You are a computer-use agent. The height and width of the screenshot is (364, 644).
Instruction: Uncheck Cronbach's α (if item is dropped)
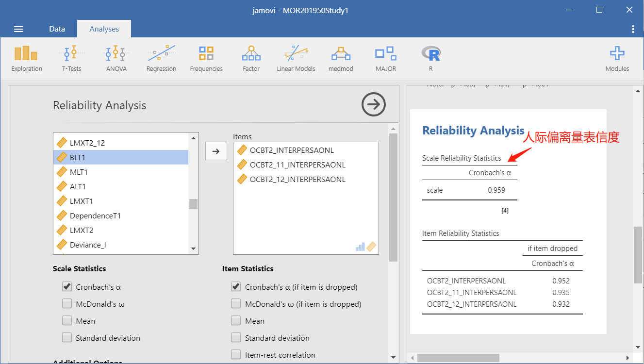tap(236, 287)
